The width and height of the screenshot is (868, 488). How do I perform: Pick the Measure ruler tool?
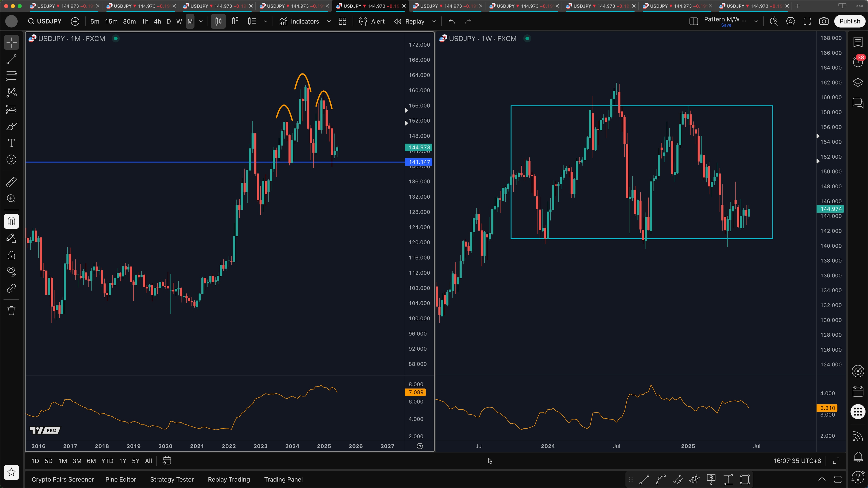[12, 182]
